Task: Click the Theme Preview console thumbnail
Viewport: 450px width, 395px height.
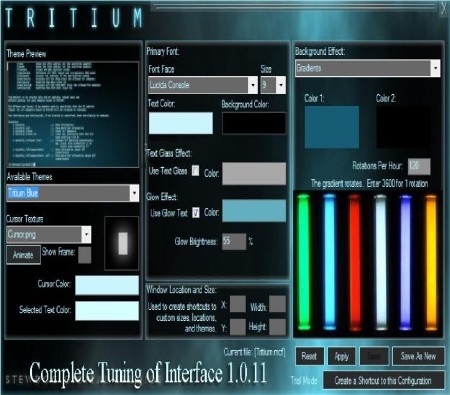Action: [73, 114]
